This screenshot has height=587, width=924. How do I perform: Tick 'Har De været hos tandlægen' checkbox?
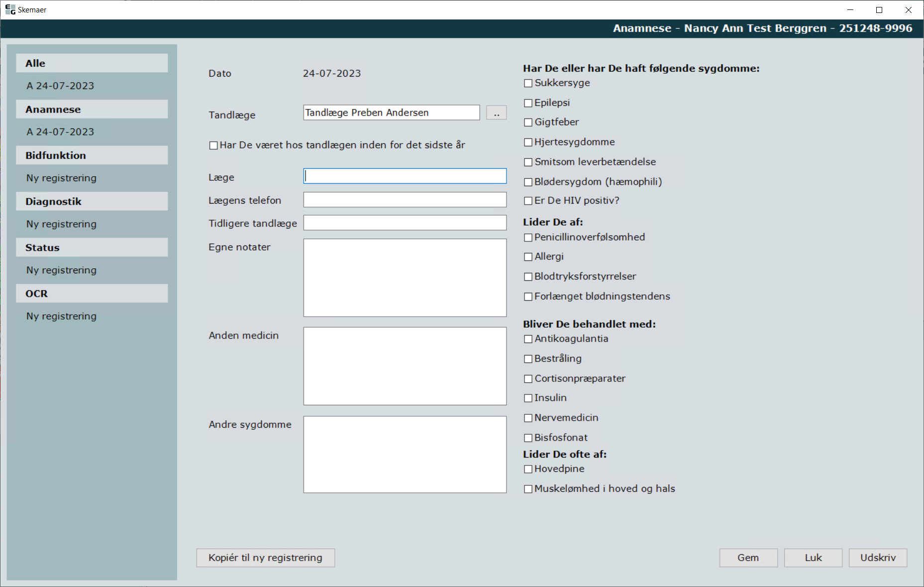pyautogui.click(x=213, y=145)
